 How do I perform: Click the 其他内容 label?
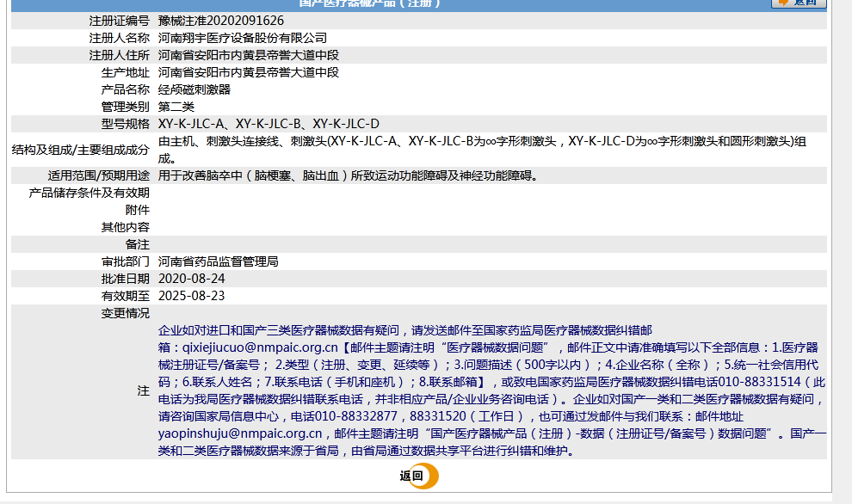[125, 228]
